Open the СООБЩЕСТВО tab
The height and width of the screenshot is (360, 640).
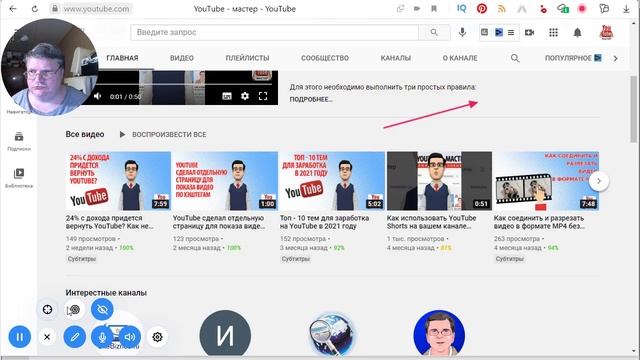[x=325, y=58]
